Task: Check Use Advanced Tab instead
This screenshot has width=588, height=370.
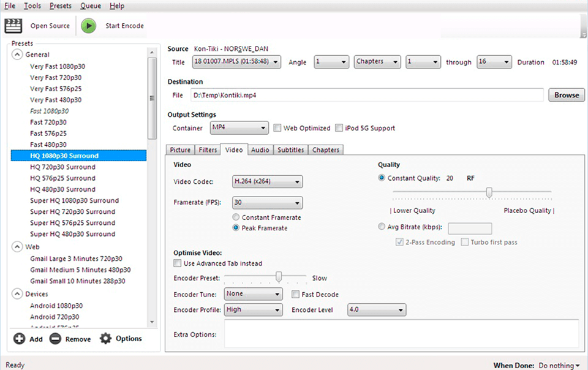Action: pyautogui.click(x=176, y=264)
